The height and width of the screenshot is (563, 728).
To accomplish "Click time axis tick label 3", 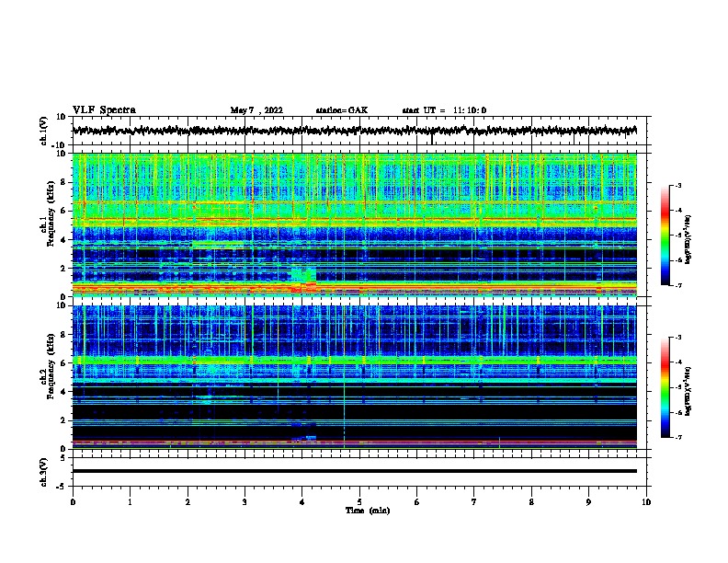I will pos(245,502).
